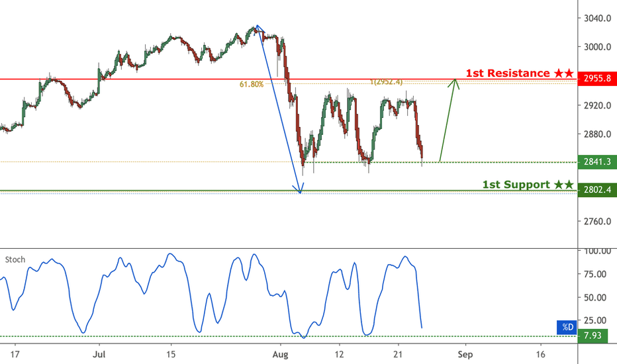Click the 12 date axis label
The height and width of the screenshot is (364, 617).
tap(339, 355)
